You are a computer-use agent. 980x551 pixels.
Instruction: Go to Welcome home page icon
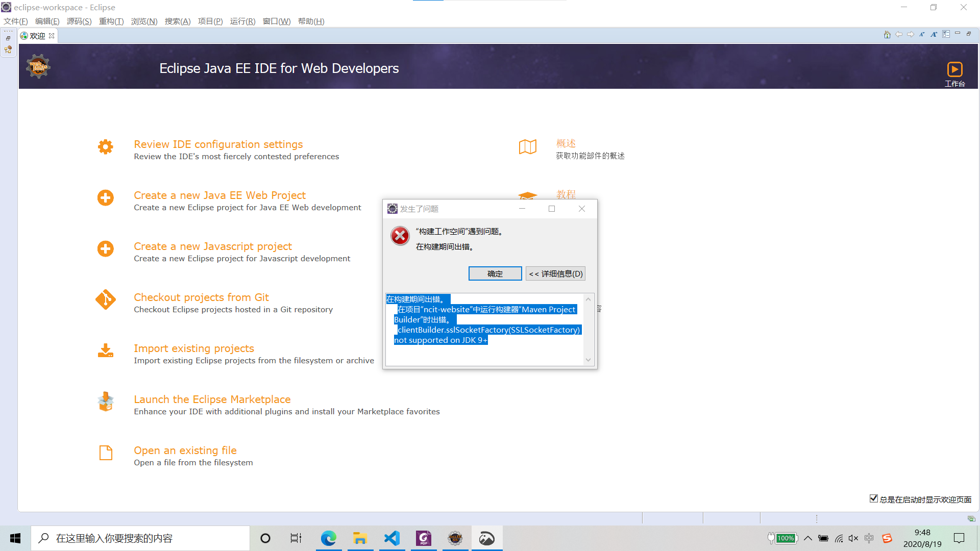887,35
